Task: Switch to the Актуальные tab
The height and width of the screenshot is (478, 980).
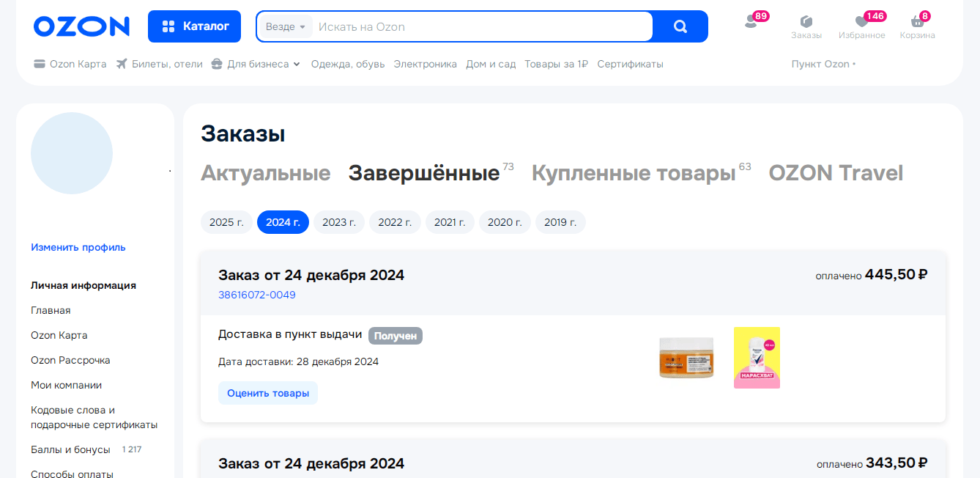Action: point(266,173)
